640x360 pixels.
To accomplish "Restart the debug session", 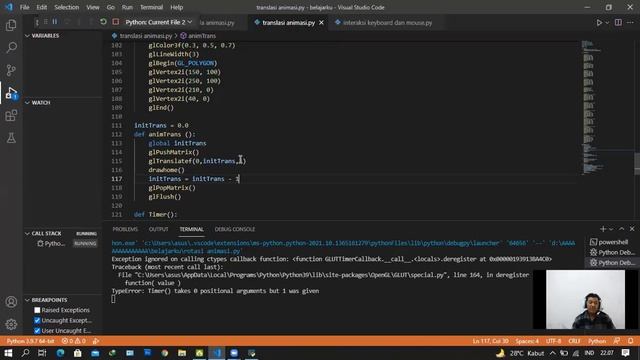I will pos(103,22).
